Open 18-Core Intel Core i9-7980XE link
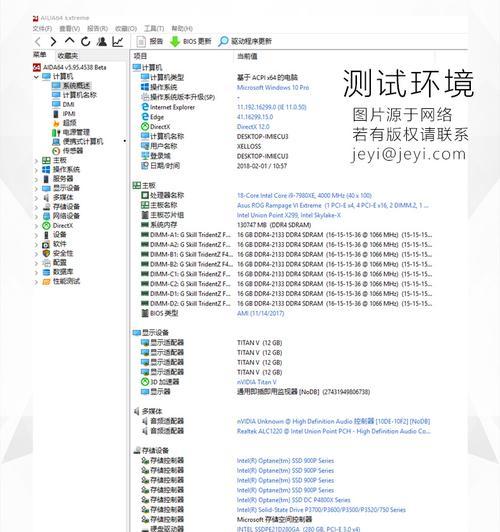500x532 pixels. (x=304, y=196)
